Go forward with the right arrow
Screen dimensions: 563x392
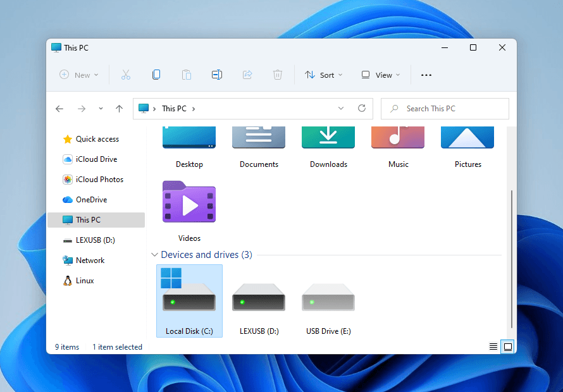pos(82,109)
